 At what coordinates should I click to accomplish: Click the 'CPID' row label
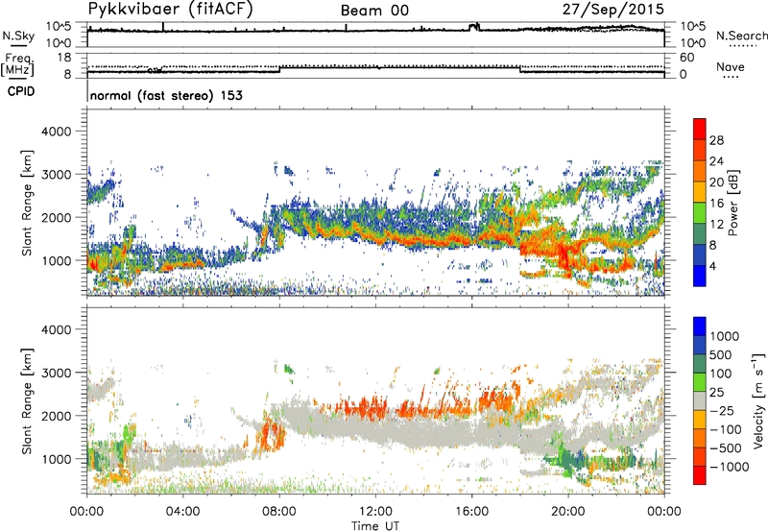click(x=21, y=91)
